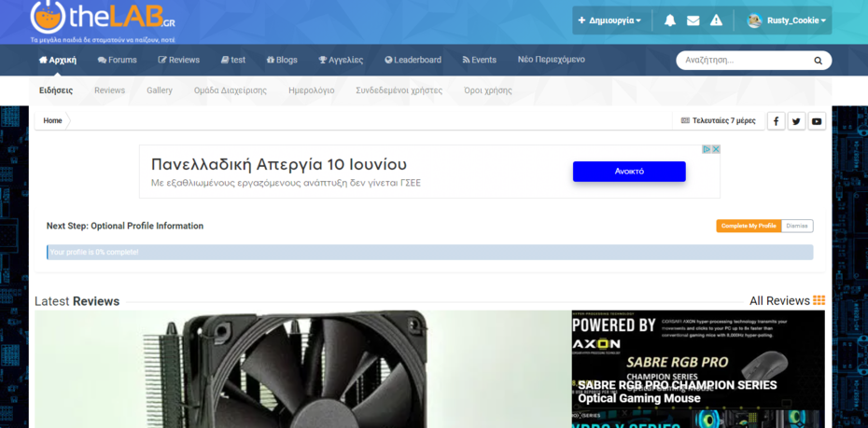Close the ad with the X icon
The image size is (868, 428).
[x=716, y=149]
